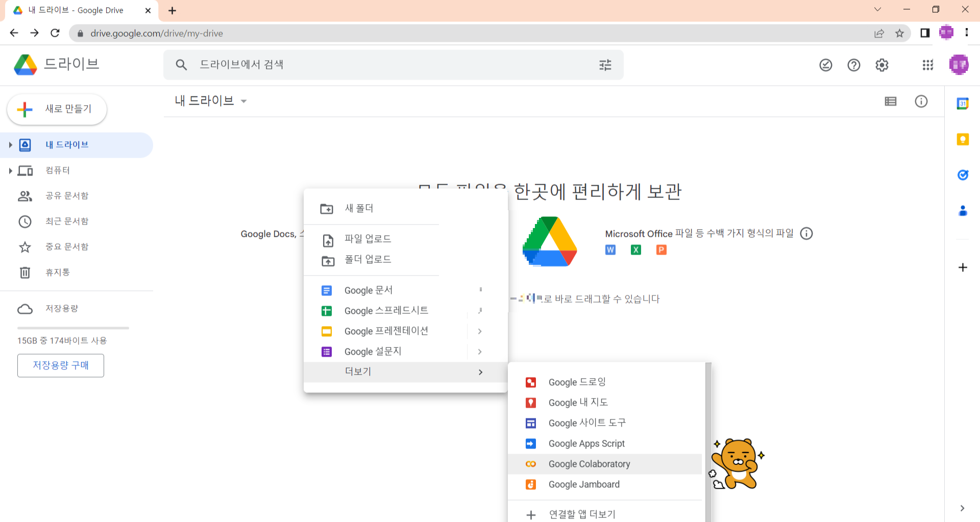Open Drive settings gear icon
The image size is (980, 522).
[x=882, y=65]
